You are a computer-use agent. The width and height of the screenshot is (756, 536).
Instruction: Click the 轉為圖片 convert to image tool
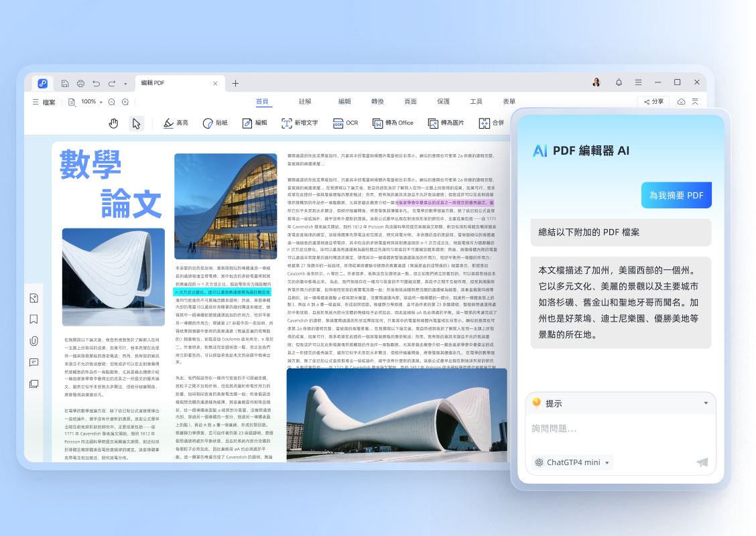pos(446,123)
